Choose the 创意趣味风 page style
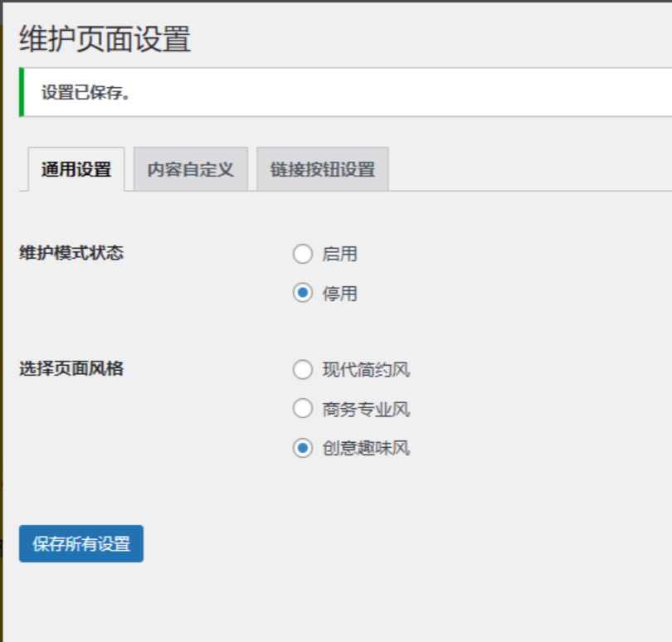This screenshot has height=642, width=672. [x=303, y=448]
